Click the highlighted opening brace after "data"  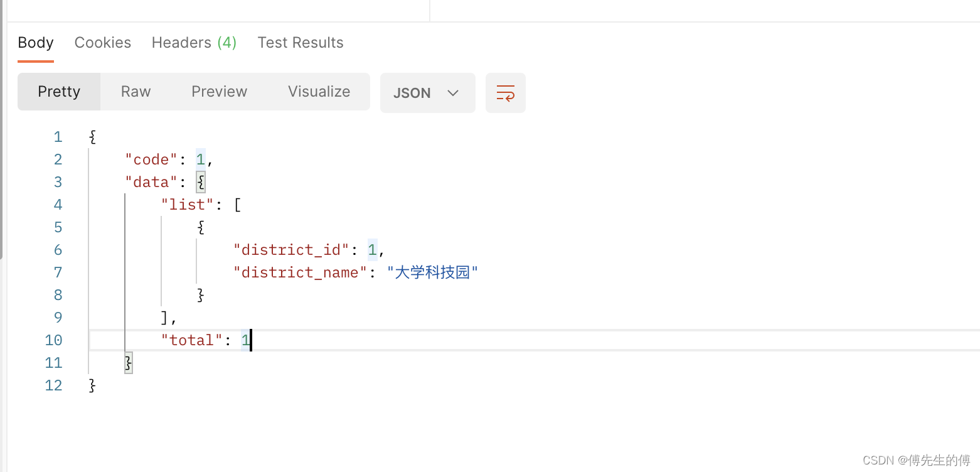[201, 182]
